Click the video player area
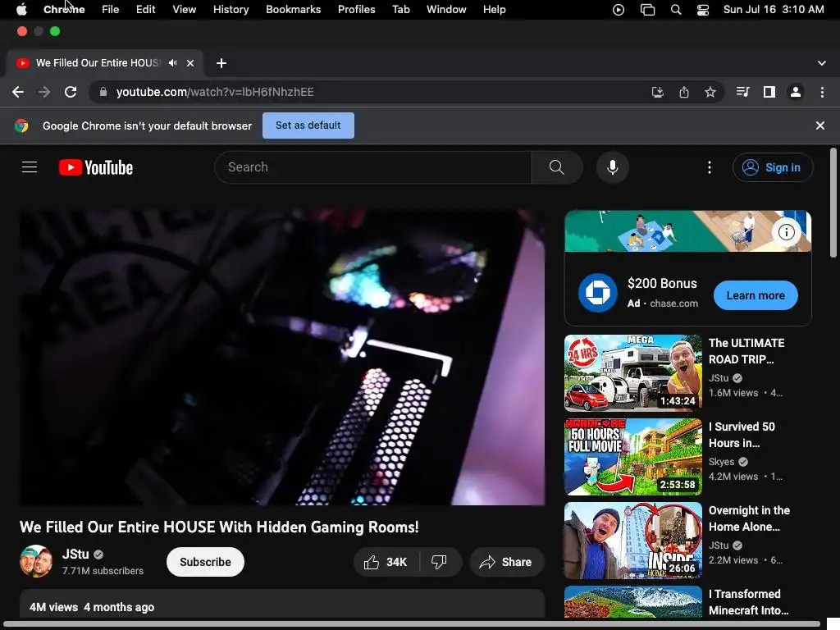840x630 pixels. 282,358
